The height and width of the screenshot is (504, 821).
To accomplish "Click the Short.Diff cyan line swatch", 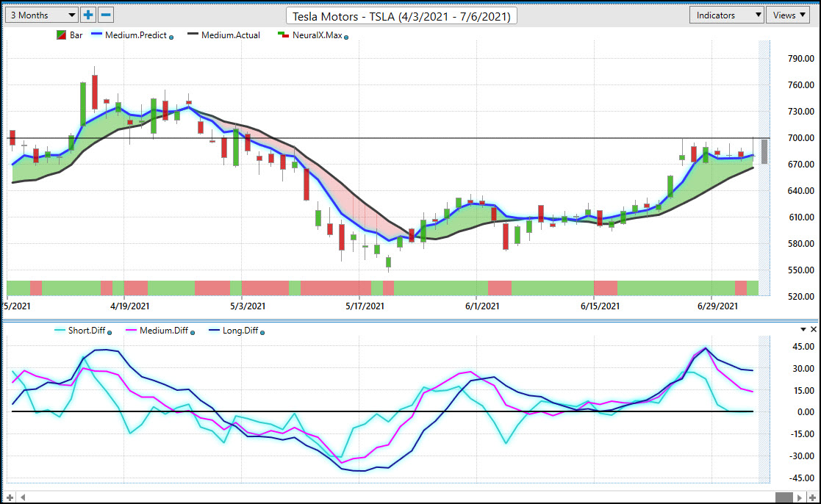I will (x=60, y=330).
